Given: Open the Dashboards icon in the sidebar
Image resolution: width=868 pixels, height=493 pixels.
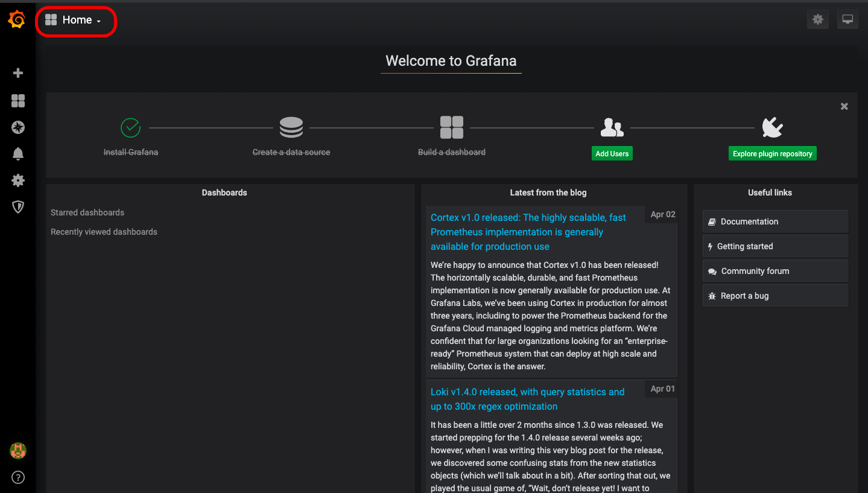Looking at the screenshot, I should click(x=18, y=101).
